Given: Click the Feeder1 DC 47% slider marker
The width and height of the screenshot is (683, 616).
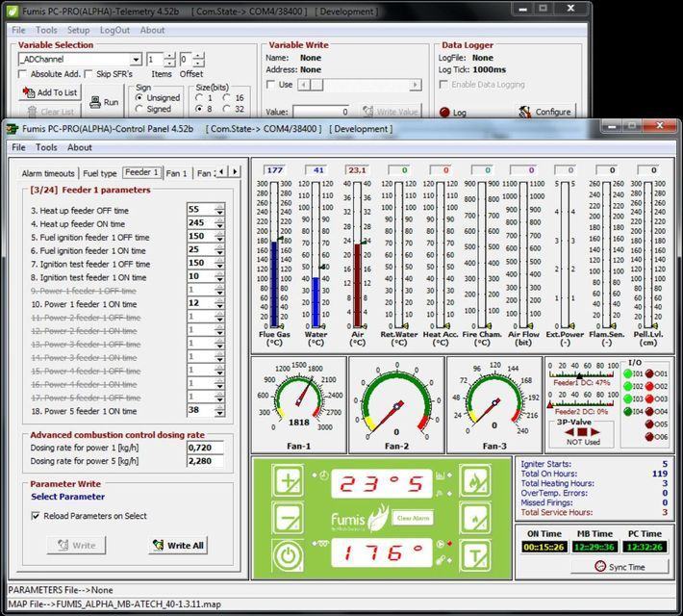Looking at the screenshot, I should (579, 375).
